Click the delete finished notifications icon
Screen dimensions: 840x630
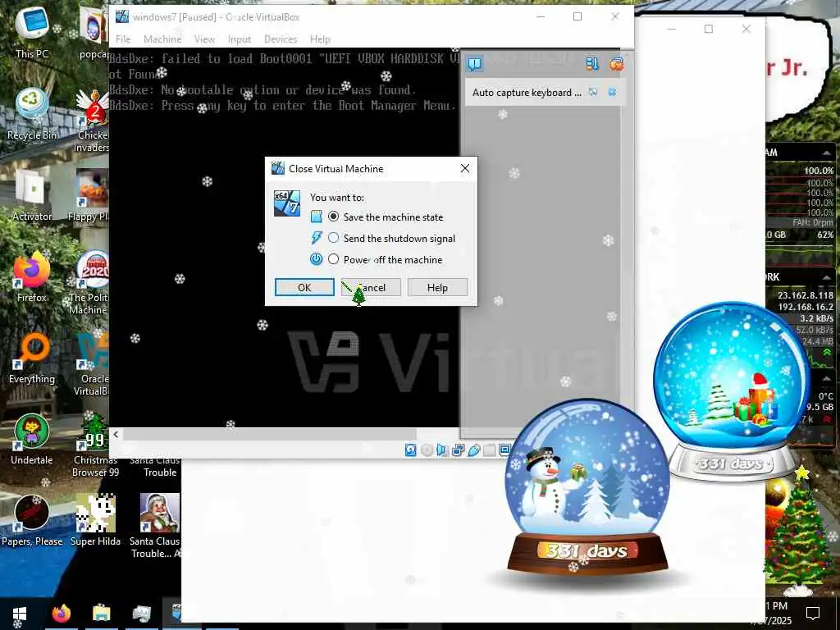617,64
